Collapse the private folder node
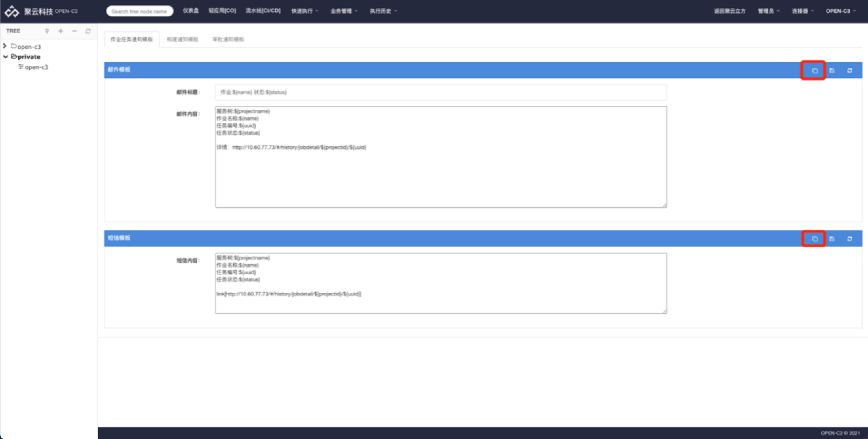868x439 pixels. 5,57
